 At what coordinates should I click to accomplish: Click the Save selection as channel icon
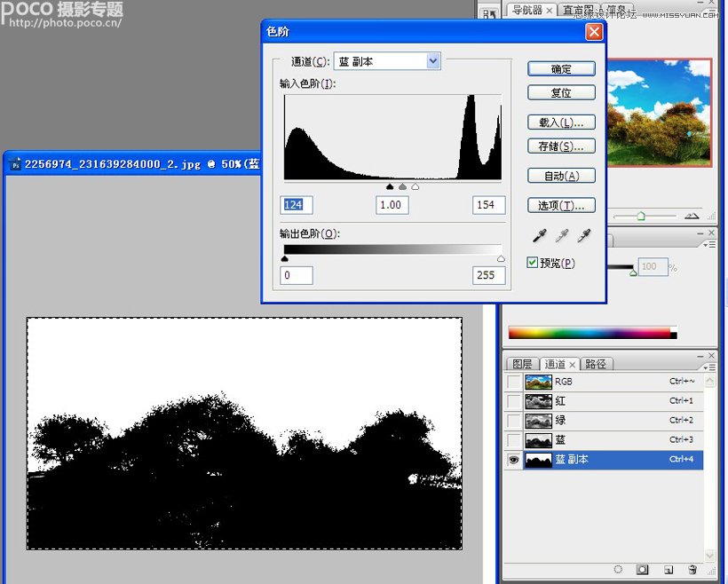pyautogui.click(x=643, y=570)
